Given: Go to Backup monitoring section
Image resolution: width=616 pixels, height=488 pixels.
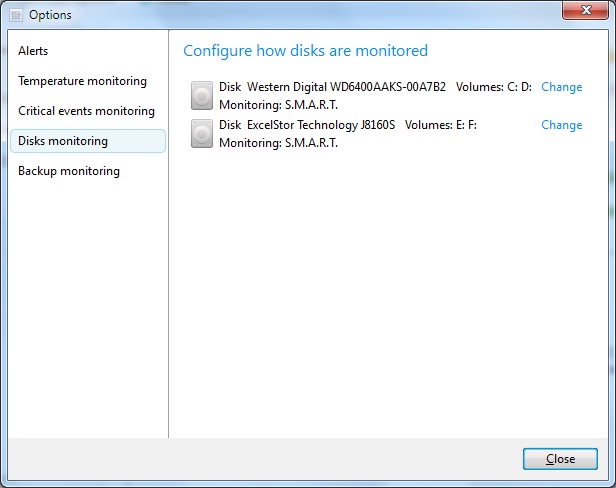Looking at the screenshot, I should [69, 171].
